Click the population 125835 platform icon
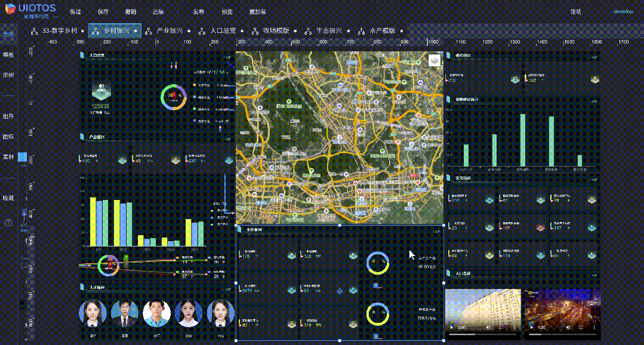Screen dimensions: 644x345 click(101, 92)
